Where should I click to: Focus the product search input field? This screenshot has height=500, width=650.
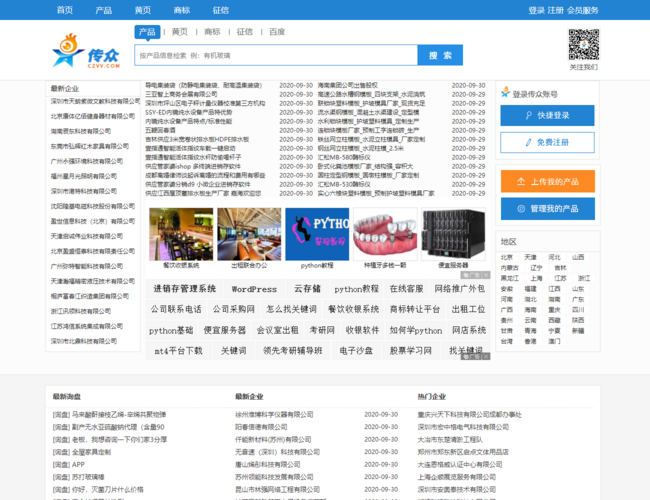276,55
